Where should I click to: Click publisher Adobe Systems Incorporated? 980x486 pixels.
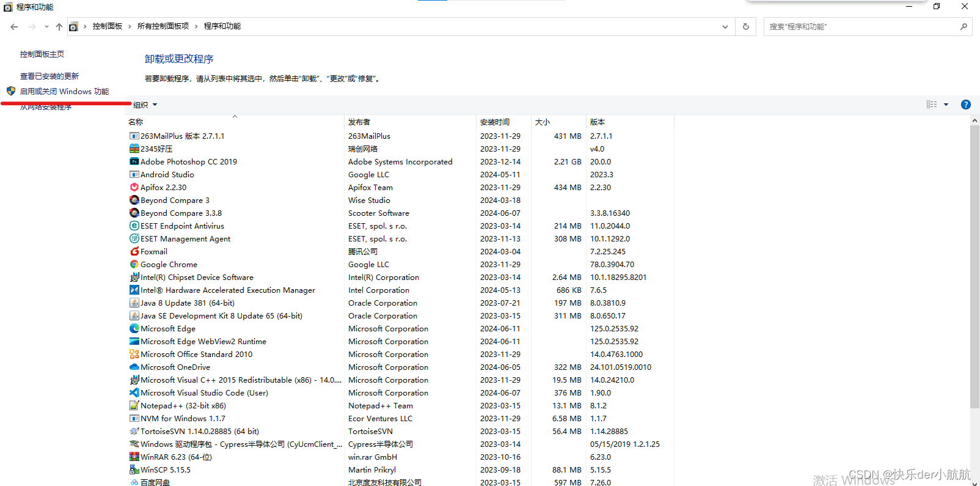point(400,161)
